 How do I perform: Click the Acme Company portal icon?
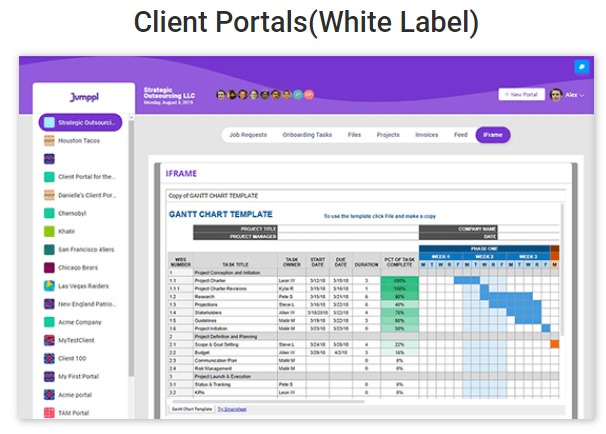coord(49,322)
